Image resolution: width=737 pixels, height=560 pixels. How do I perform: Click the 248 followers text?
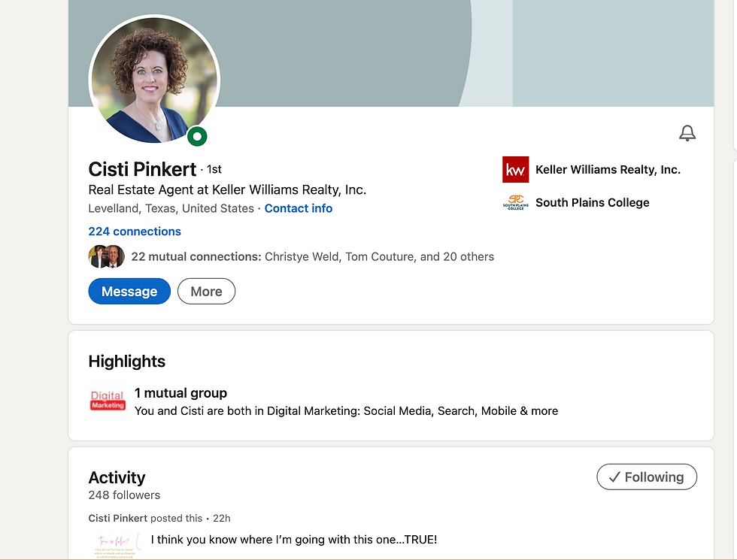[x=124, y=495]
